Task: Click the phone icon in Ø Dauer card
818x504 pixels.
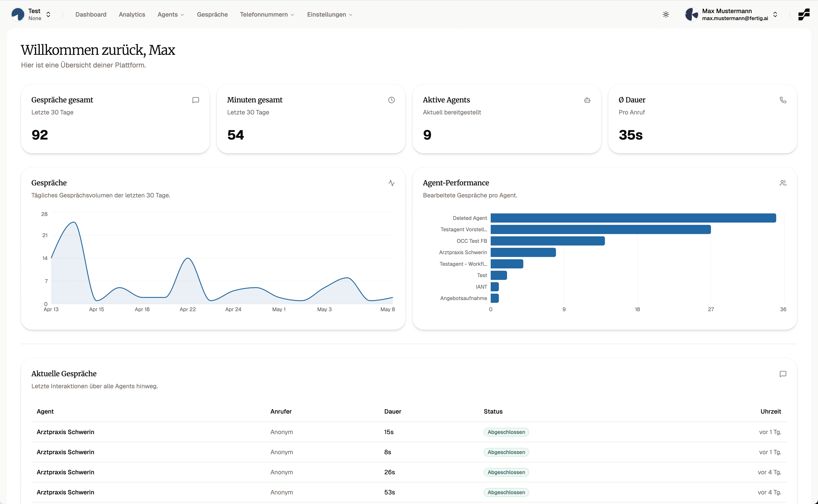Action: 783,100
